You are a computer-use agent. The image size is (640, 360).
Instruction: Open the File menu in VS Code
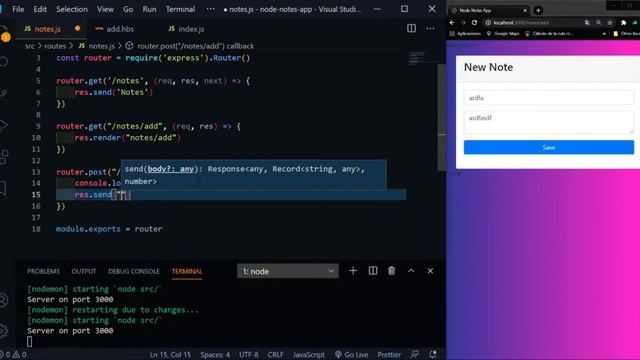[18, 9]
